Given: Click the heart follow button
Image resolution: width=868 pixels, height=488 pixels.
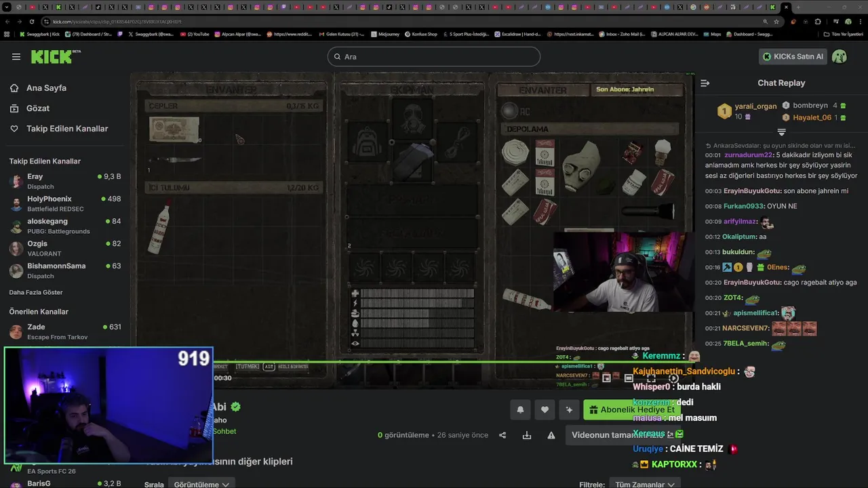Looking at the screenshot, I should pyautogui.click(x=545, y=409).
